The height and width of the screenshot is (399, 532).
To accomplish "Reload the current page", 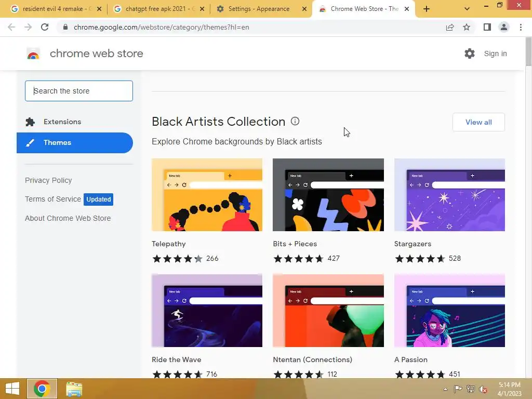I will [45, 27].
